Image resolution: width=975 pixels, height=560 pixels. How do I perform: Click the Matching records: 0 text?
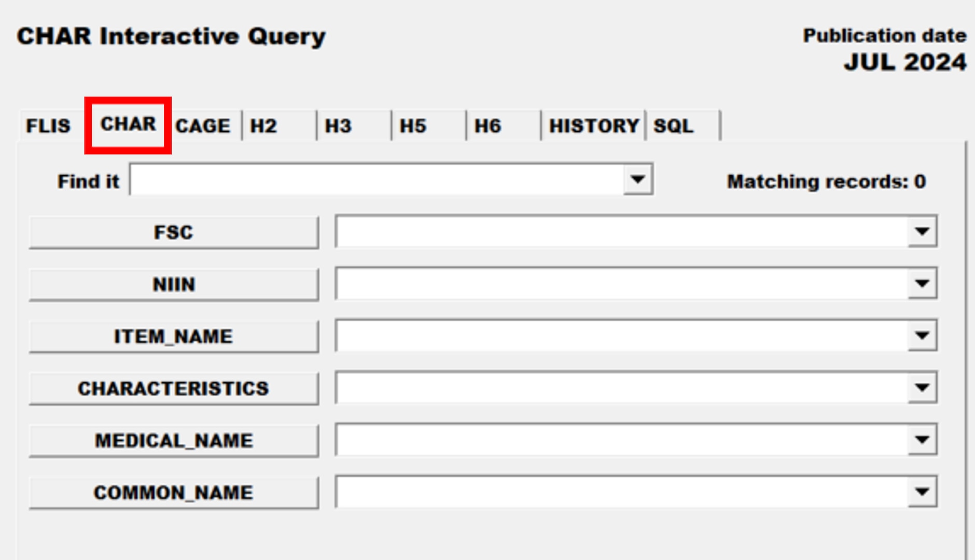[827, 181]
